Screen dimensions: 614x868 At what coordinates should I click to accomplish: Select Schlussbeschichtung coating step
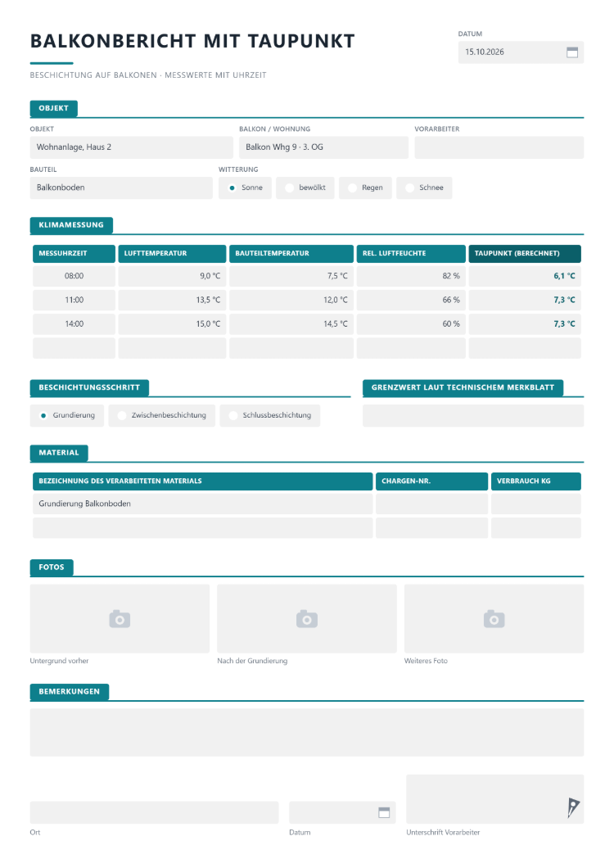tap(270, 415)
